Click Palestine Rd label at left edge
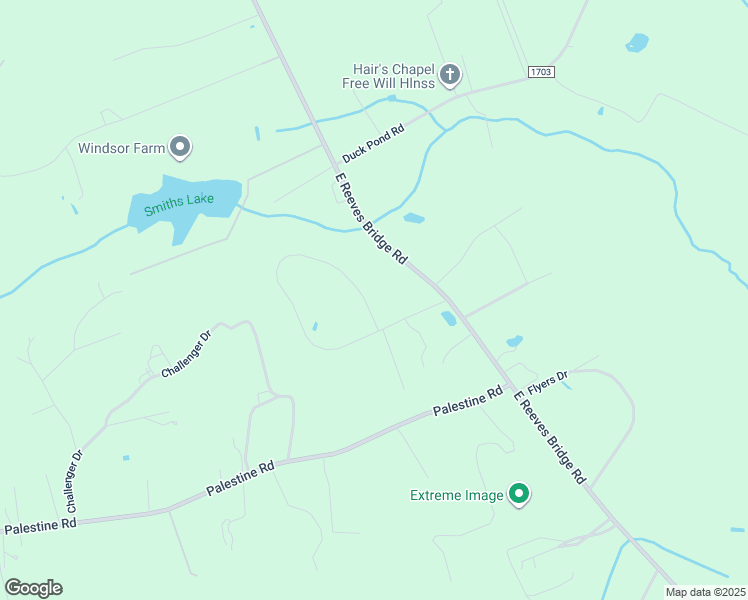Viewport: 748px width, 600px height. coord(40,527)
